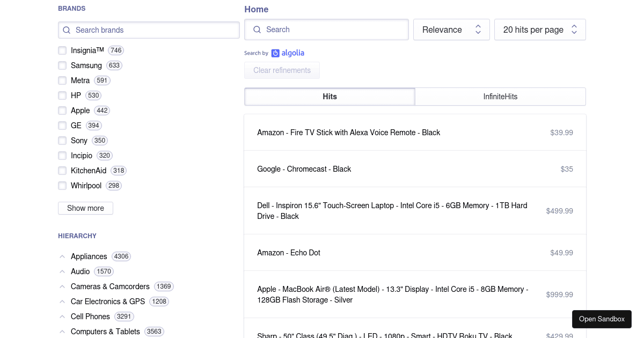Enable the Apple brand filter checkbox
This screenshot has height=338, width=644.
(x=62, y=111)
